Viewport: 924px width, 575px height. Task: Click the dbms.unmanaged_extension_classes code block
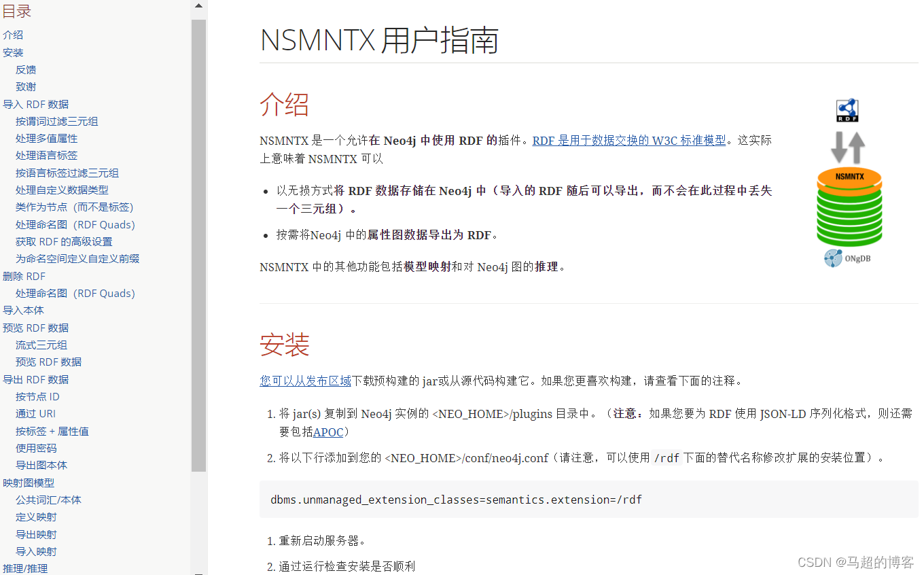pos(589,500)
